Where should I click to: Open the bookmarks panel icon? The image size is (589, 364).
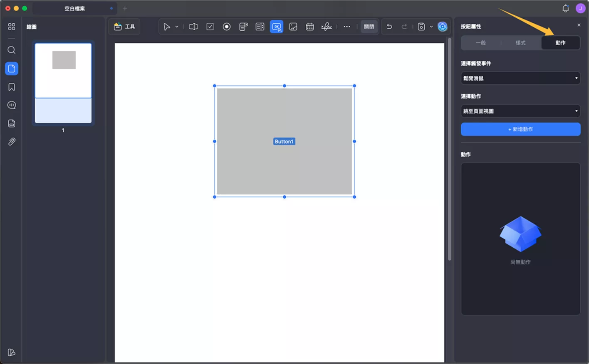coord(12,87)
